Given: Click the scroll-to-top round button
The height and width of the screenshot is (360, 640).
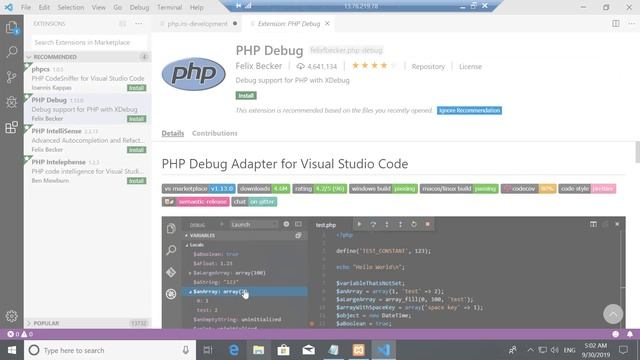Looking at the screenshot, I should [x=613, y=313].
